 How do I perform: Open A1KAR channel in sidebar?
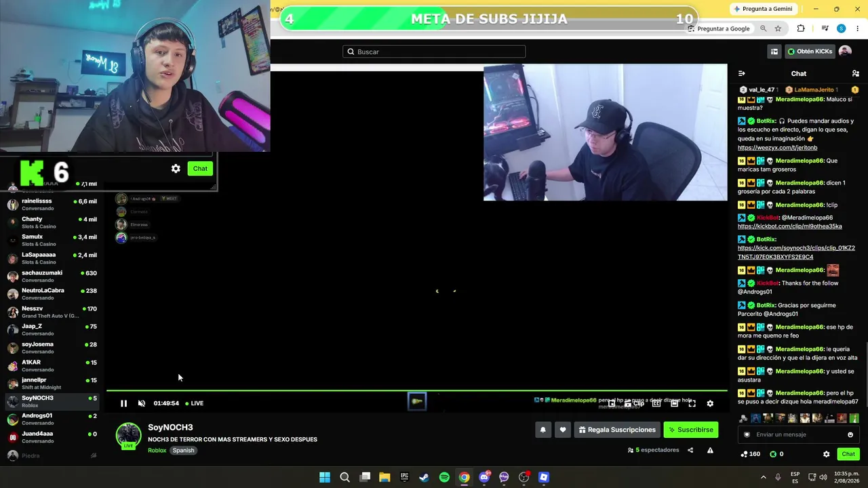(52, 365)
